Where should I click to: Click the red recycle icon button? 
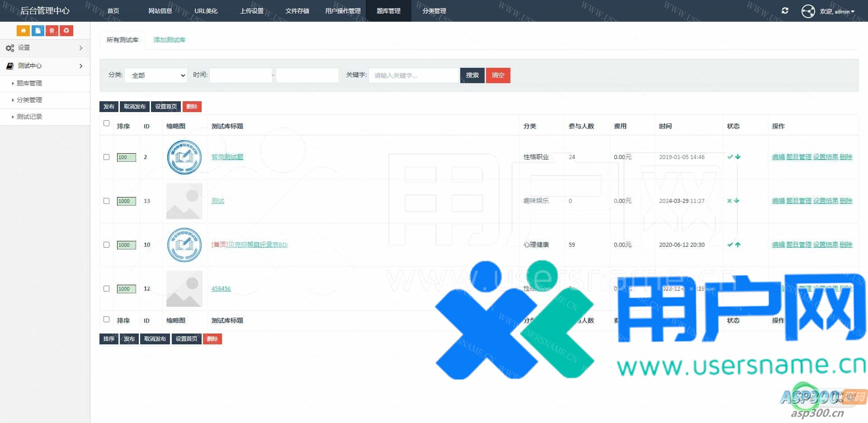tap(66, 31)
